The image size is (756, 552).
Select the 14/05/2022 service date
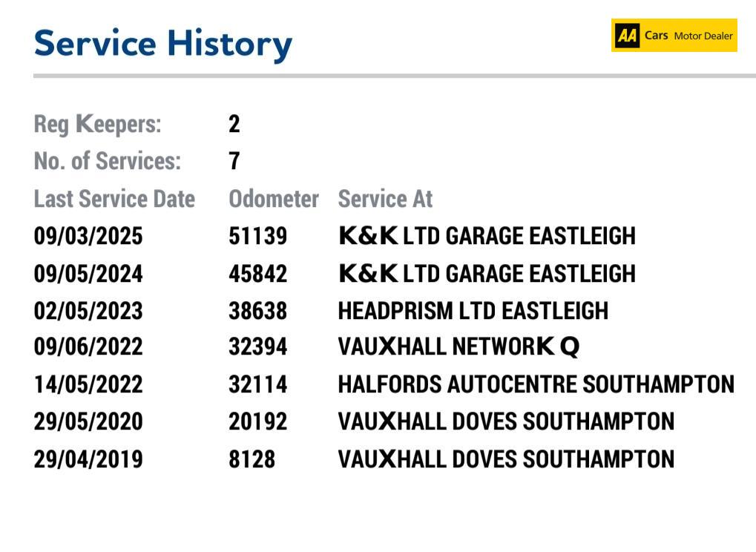click(88, 384)
